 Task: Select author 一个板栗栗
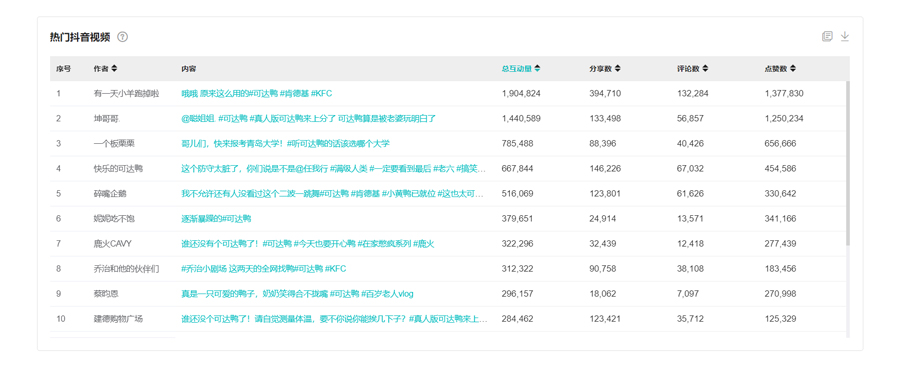coord(115,143)
